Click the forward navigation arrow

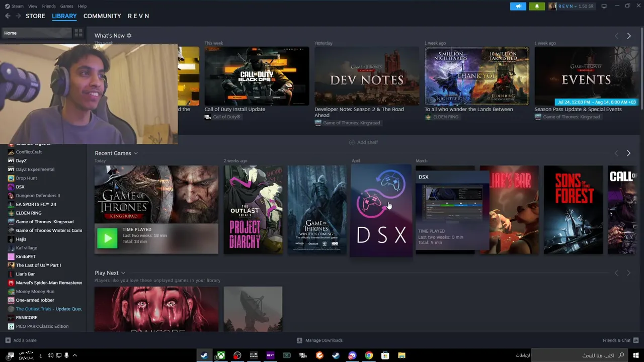18,16
